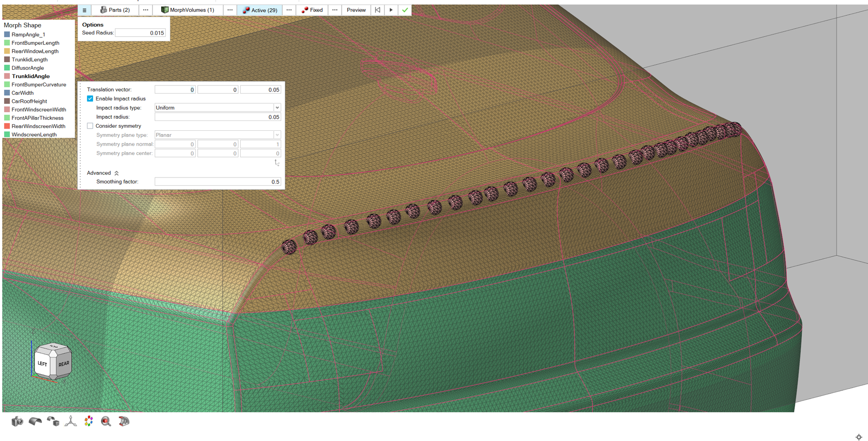868x441 pixels.
Task: Click the red-tipped part visualization icon
Action: (124, 421)
